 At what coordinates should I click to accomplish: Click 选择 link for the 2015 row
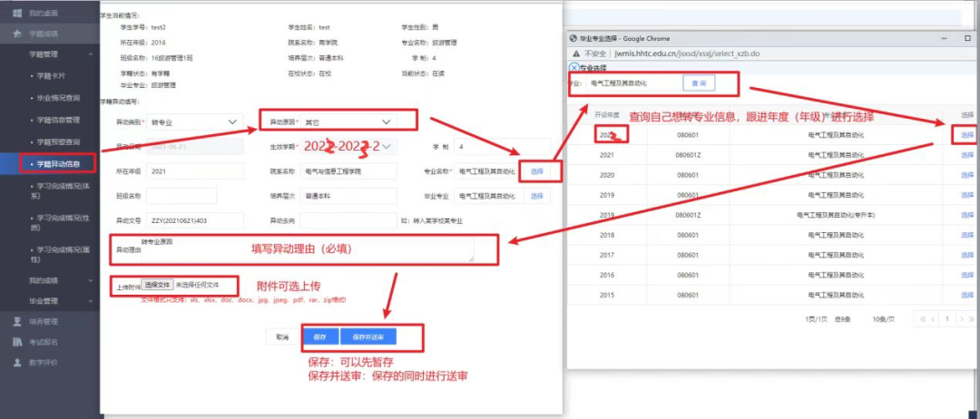pos(967,295)
